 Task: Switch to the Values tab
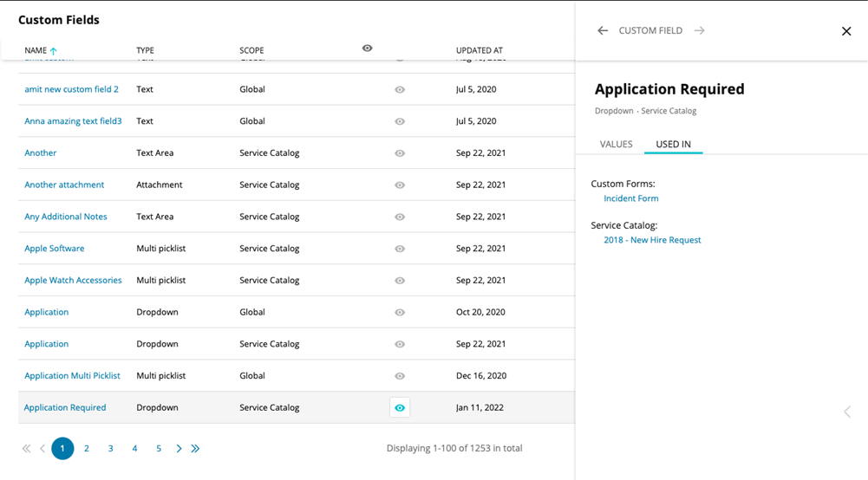[x=616, y=145]
